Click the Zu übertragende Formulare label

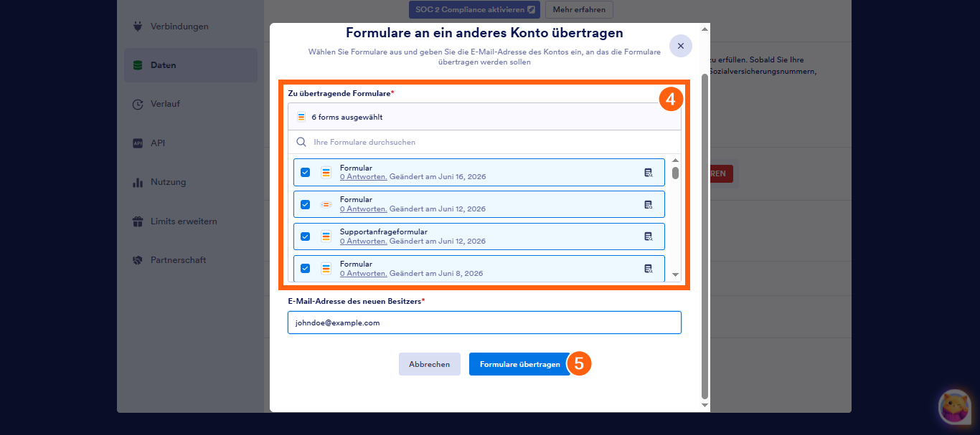pyautogui.click(x=341, y=94)
